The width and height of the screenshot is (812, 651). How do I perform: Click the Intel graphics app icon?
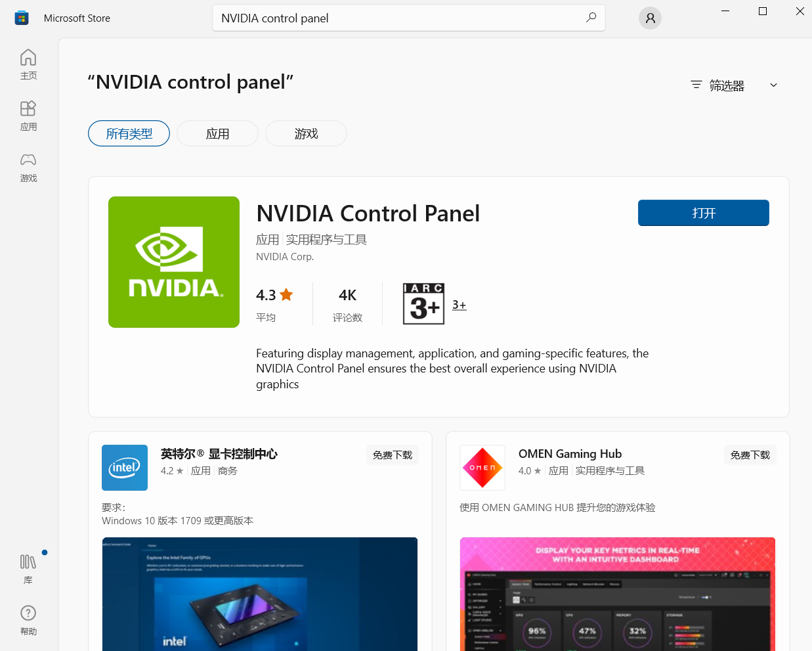tap(125, 468)
